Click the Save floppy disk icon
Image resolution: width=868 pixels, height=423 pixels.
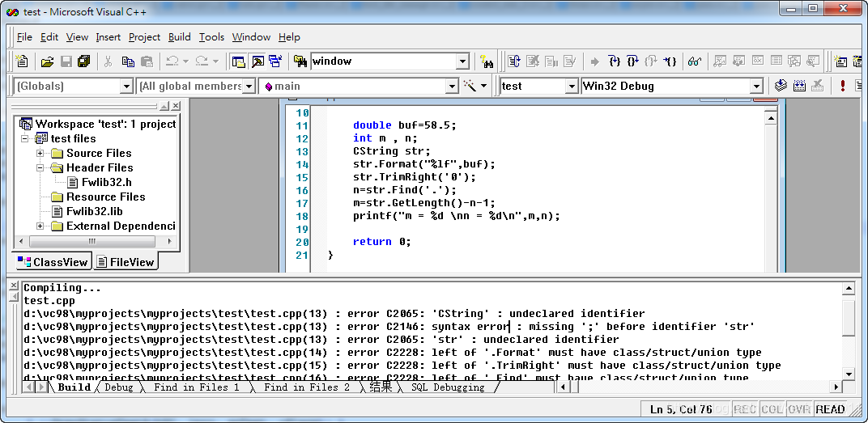(66, 61)
